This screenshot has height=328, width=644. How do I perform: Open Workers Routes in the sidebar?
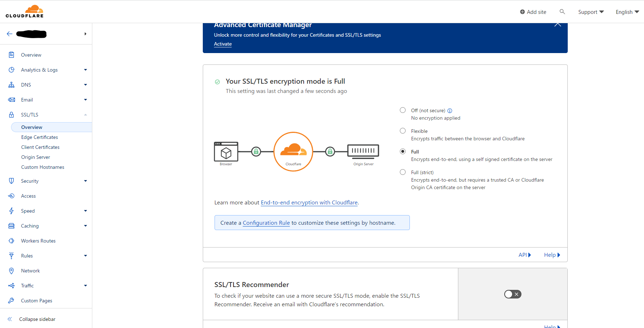38,241
